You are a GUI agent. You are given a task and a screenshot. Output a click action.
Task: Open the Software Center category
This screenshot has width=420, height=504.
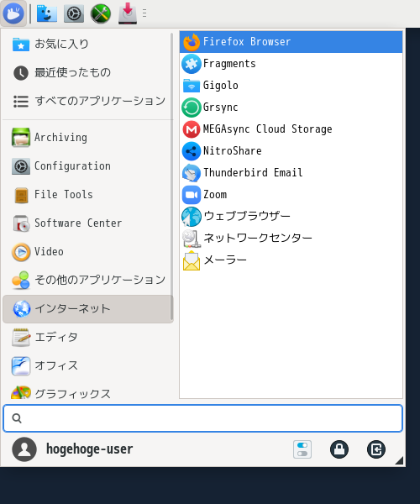click(87, 223)
